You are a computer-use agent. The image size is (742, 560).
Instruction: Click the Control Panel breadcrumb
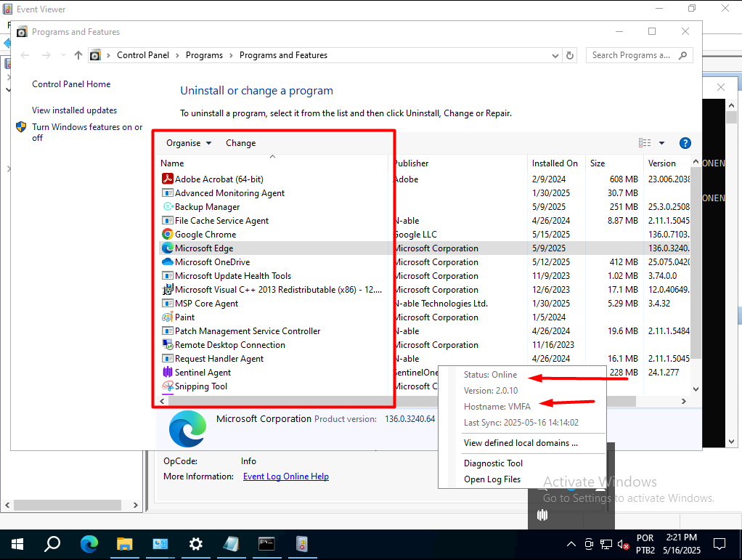pos(143,55)
